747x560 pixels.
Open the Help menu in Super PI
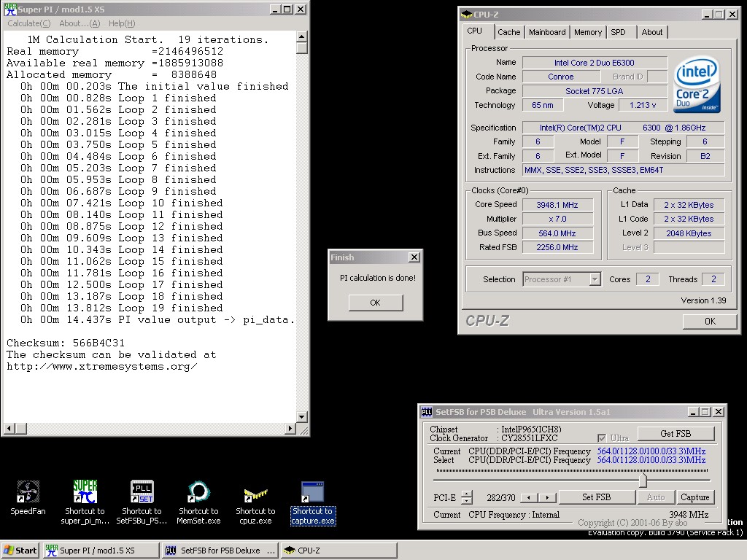[x=122, y=23]
